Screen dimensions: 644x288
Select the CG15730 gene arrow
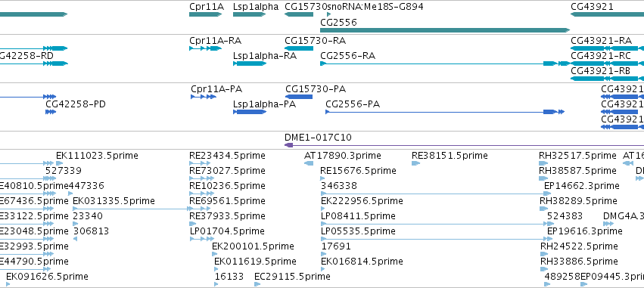click(x=299, y=14)
